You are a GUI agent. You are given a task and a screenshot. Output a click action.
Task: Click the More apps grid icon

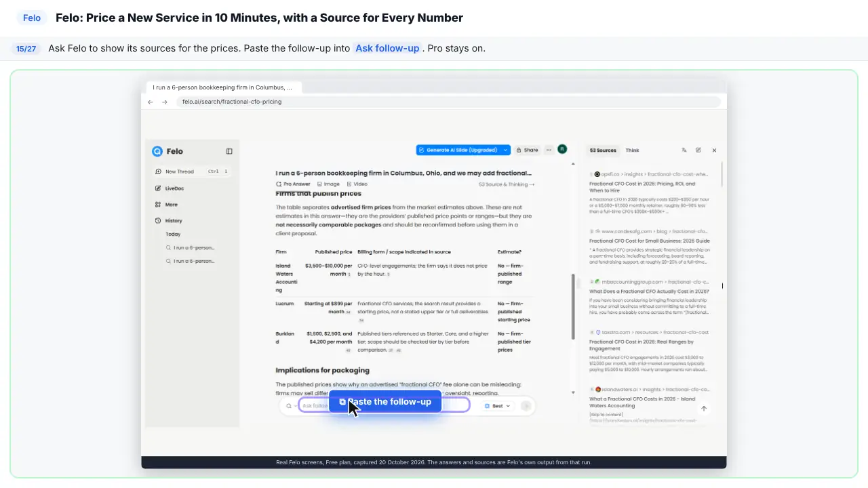point(158,205)
